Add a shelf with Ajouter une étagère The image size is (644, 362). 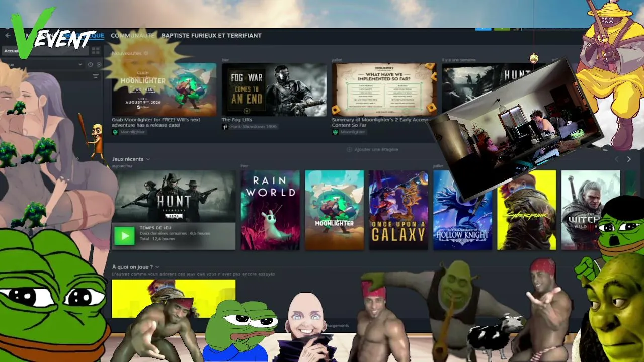(x=372, y=149)
